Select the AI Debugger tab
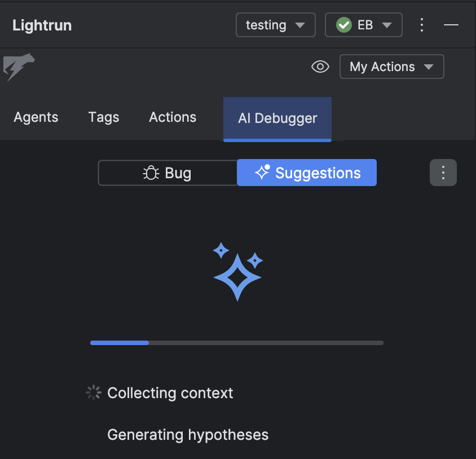The height and width of the screenshot is (459, 476). pyautogui.click(x=277, y=118)
